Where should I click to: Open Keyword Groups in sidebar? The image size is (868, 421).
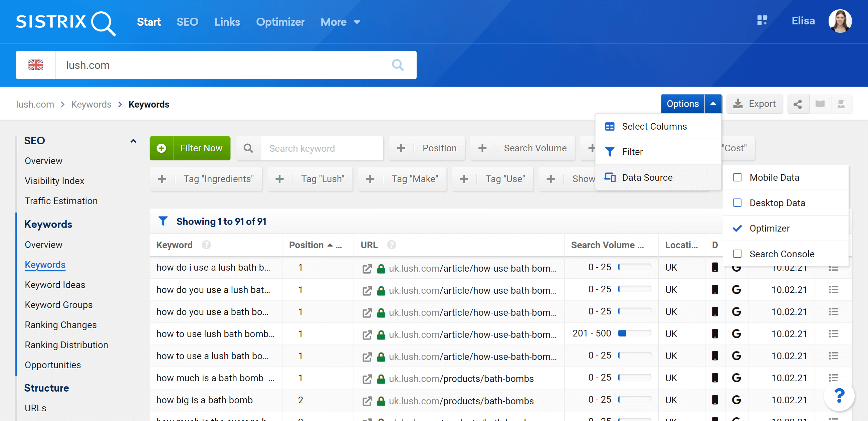click(x=59, y=305)
